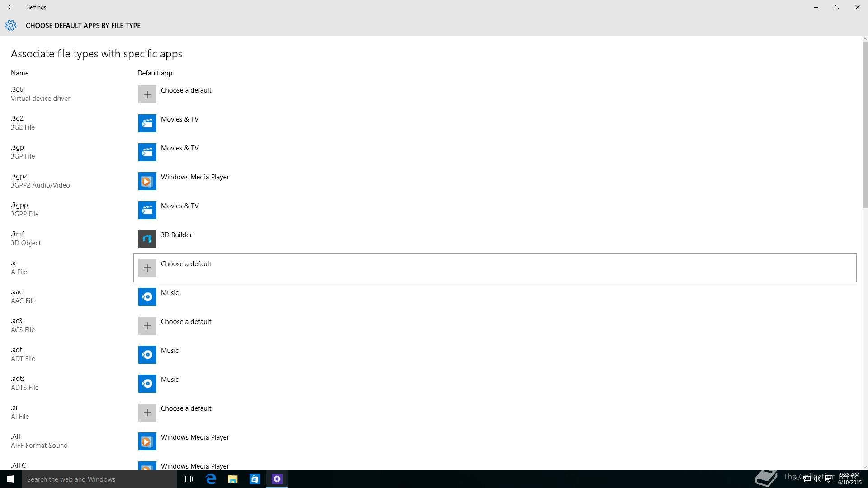Click the plus icon for .ai file type
868x488 pixels.
click(x=147, y=413)
